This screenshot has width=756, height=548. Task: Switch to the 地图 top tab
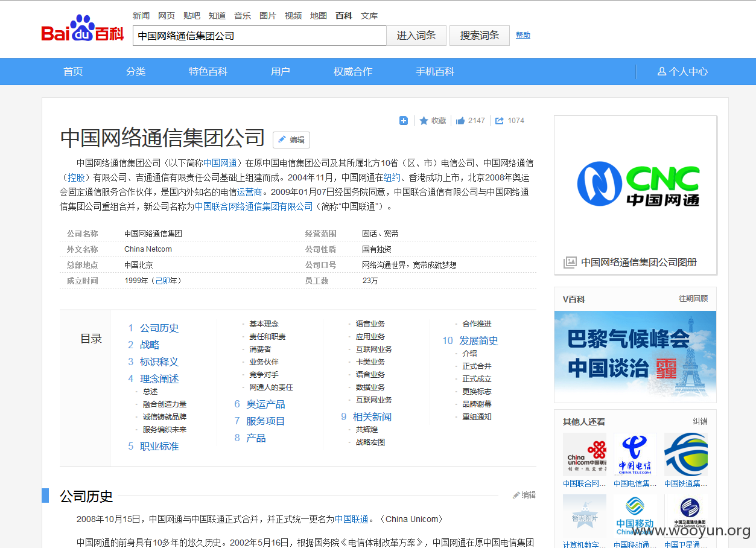click(319, 16)
